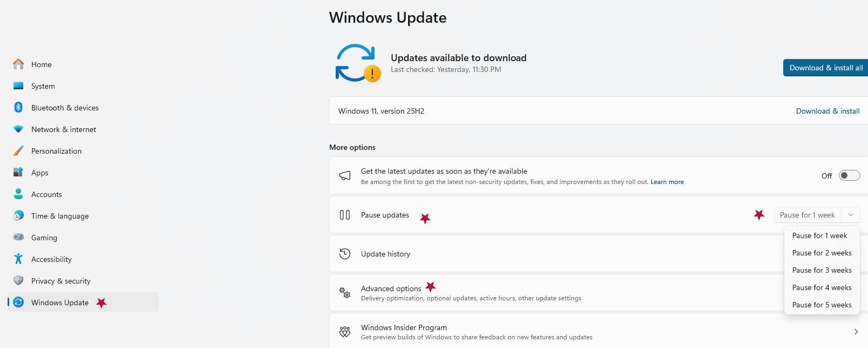
Task: Navigate to Time & language settings
Action: coord(60,216)
